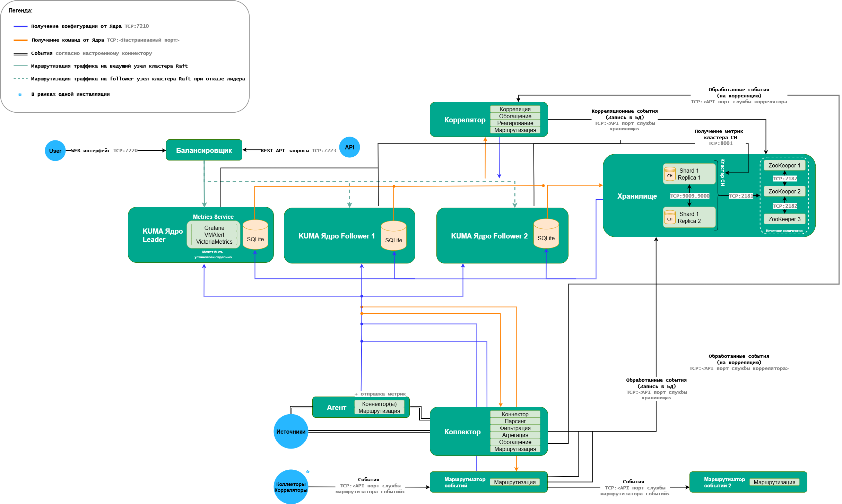The height and width of the screenshot is (504, 842).
Task: Click the blue line sample in legend
Action: (x=20, y=26)
